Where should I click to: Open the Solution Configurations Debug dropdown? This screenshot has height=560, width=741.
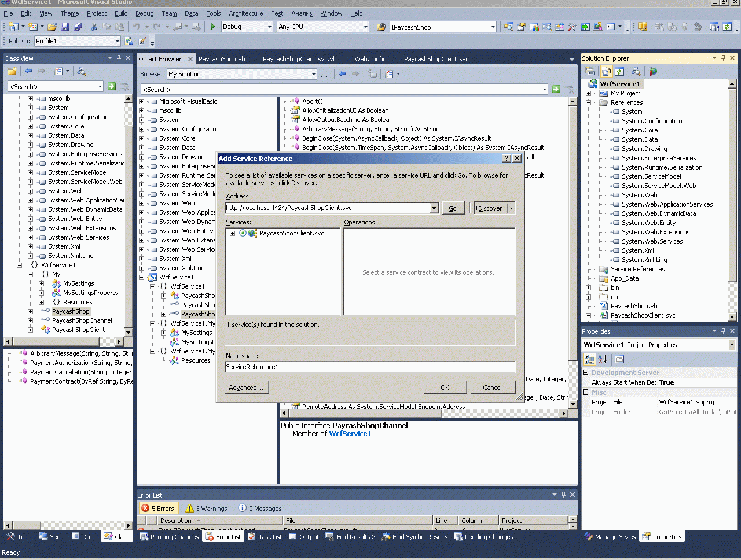[x=270, y=27]
